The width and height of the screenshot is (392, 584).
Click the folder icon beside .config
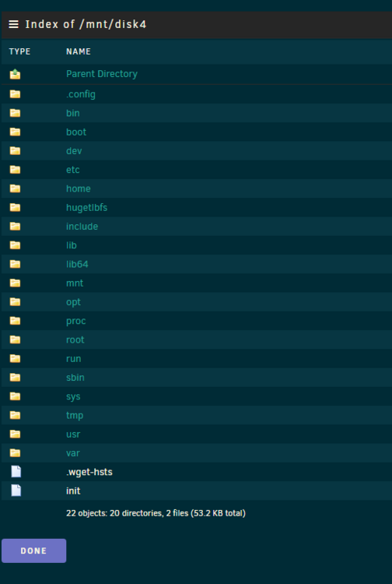[16, 94]
